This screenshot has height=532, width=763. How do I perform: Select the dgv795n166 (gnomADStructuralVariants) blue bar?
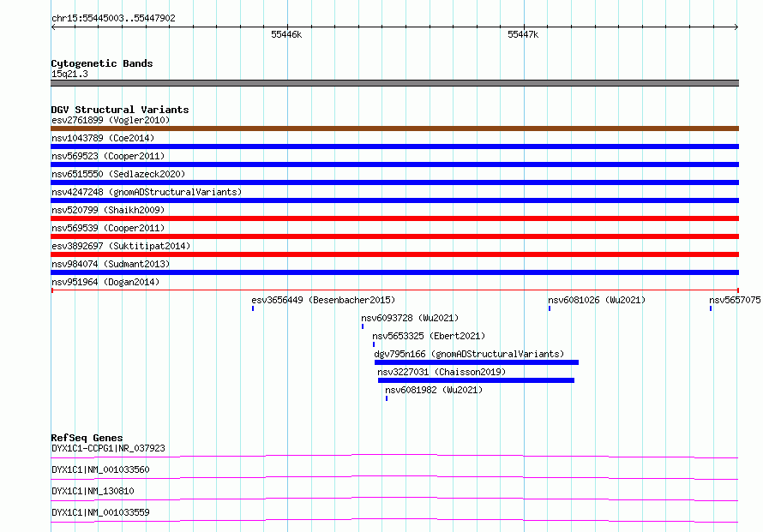(x=477, y=362)
